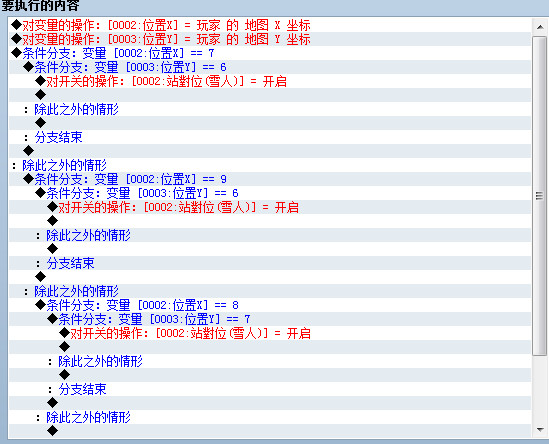The image size is (549, 444).
Task: Select the 条件分支 row with 位置X == 9
Action: coord(270,179)
